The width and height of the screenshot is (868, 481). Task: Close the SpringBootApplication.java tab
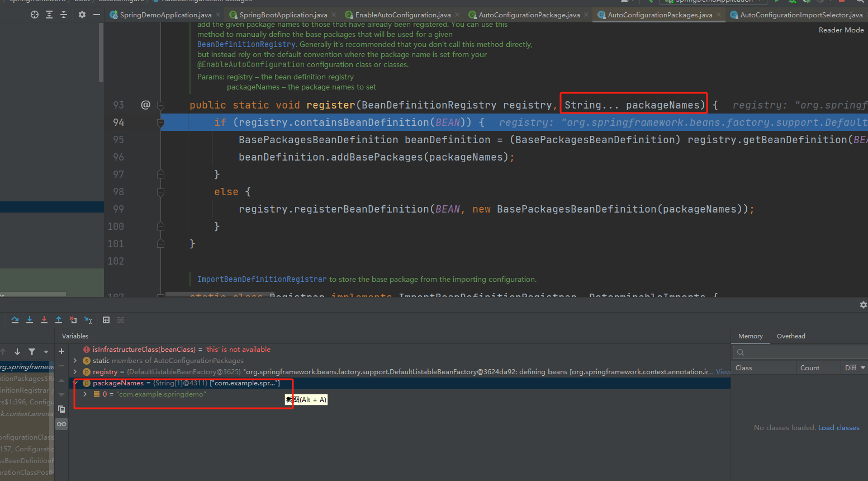click(x=334, y=15)
